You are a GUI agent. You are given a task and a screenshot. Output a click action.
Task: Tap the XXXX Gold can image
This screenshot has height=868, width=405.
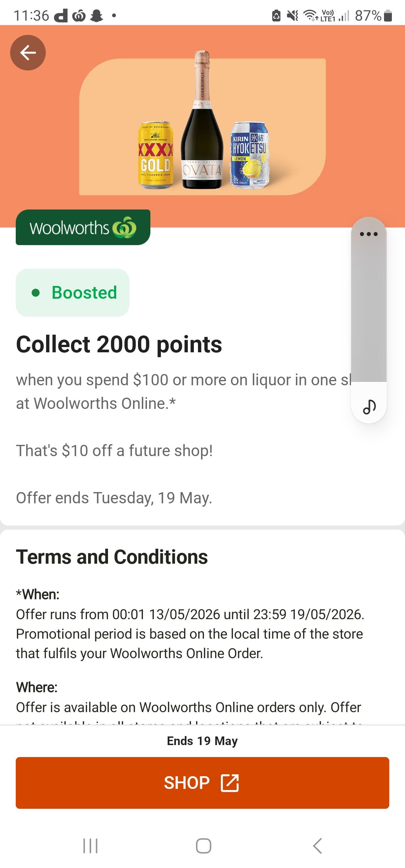[156, 155]
